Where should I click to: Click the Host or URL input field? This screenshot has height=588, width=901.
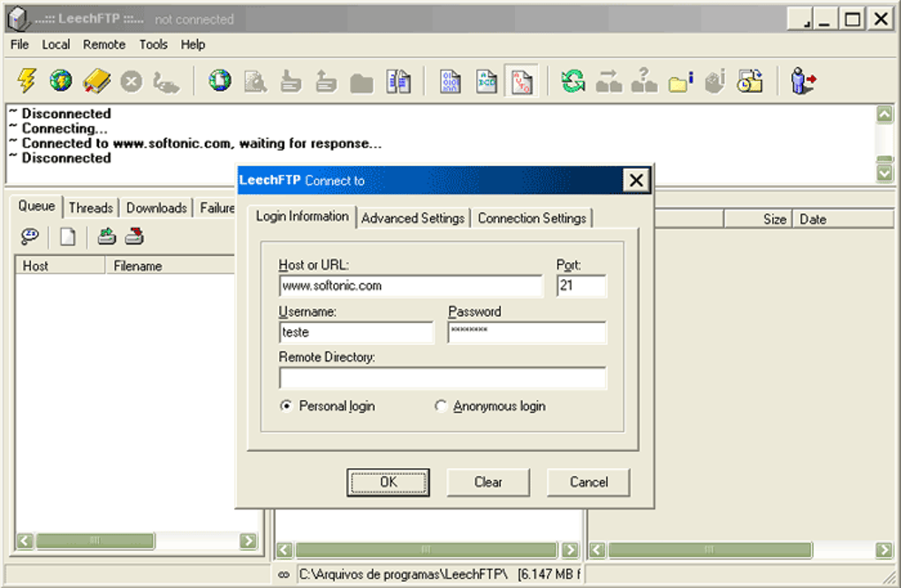click(x=410, y=286)
